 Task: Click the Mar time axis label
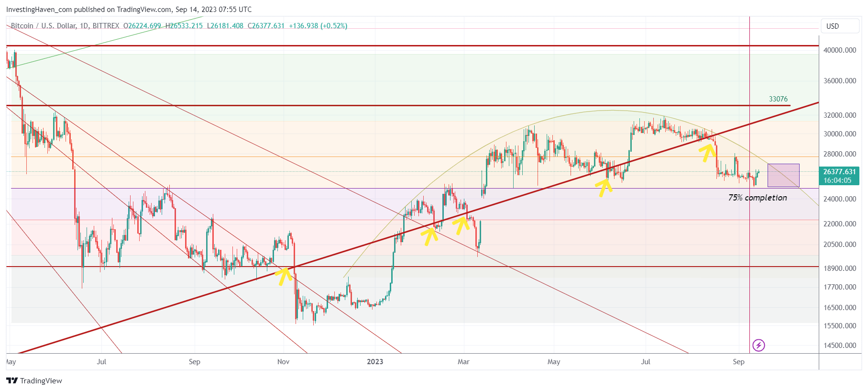[463, 362]
